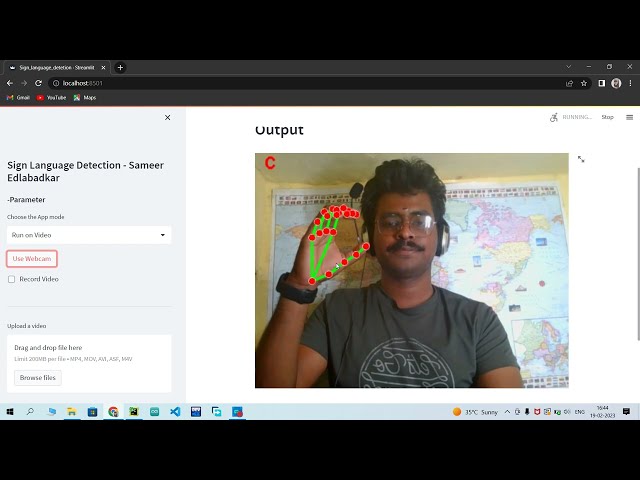Click the site information icon in address bar
This screenshot has height=480, width=640.
tap(56, 83)
